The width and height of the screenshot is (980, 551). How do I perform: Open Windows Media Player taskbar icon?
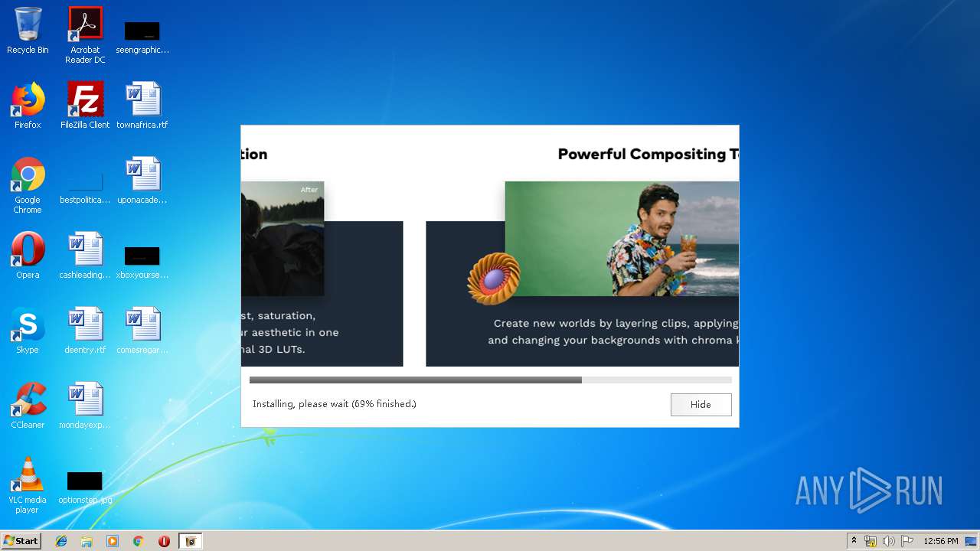113,541
